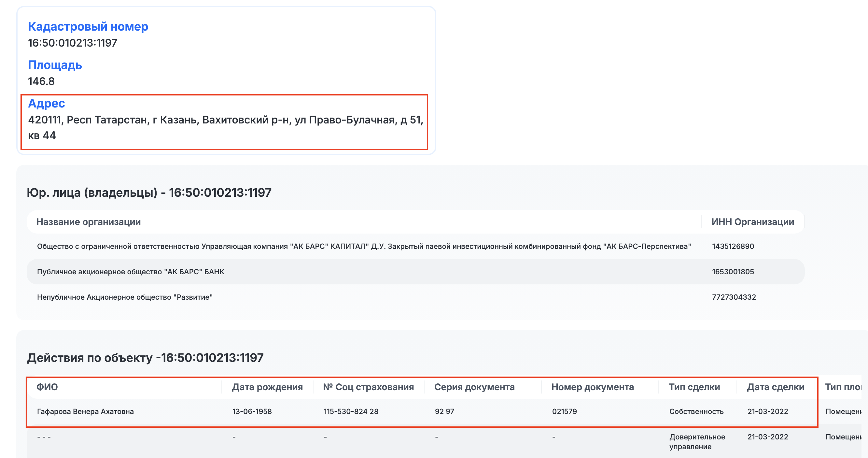
Task: Select the address text starting with 420111
Action: [225, 127]
